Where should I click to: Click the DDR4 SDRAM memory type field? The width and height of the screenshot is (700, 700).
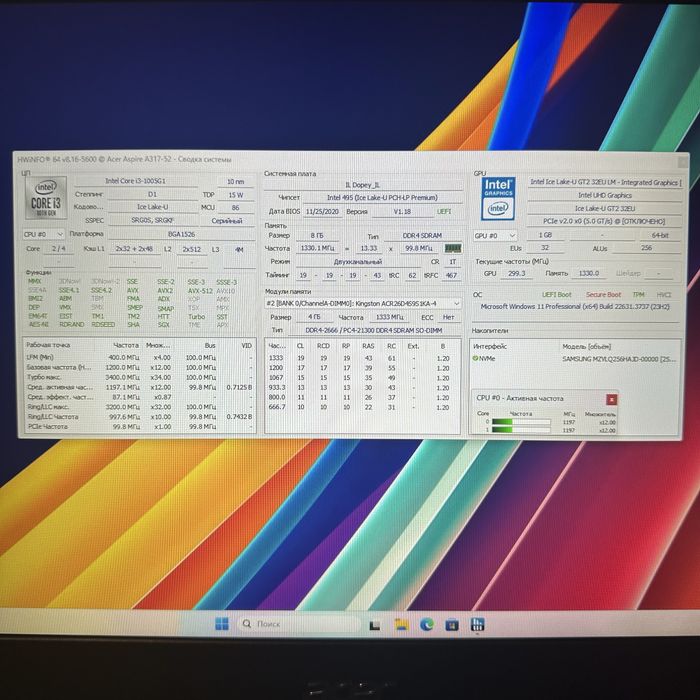point(422,236)
